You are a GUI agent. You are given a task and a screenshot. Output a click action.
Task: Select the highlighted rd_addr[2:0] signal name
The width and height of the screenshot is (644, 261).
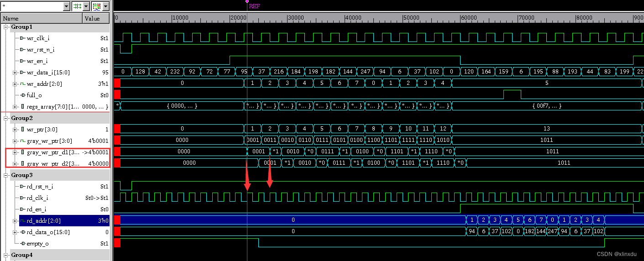(x=44, y=221)
